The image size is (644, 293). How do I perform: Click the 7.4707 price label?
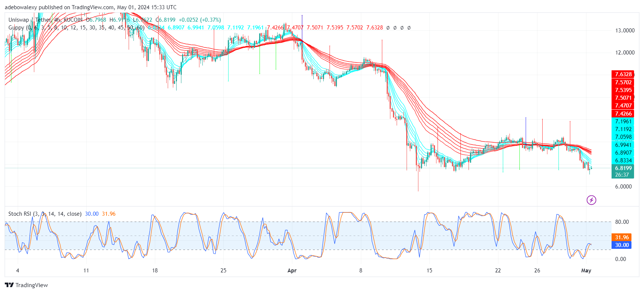(623, 106)
